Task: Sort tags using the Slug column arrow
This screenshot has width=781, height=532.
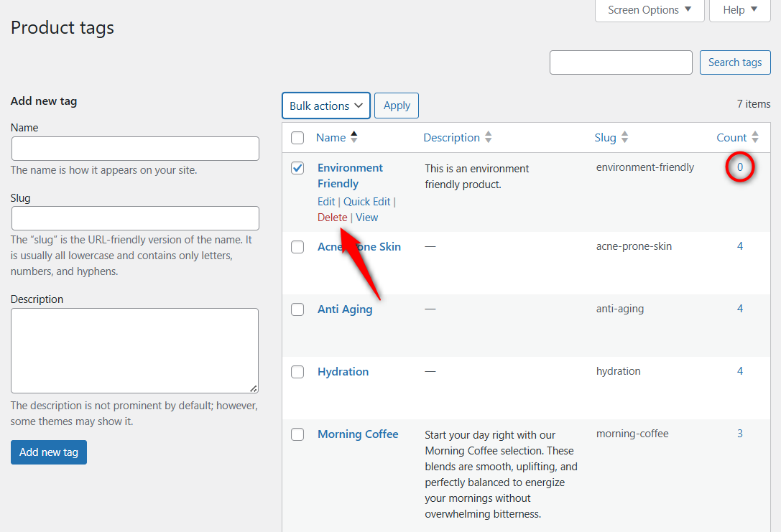Action: pyautogui.click(x=624, y=137)
